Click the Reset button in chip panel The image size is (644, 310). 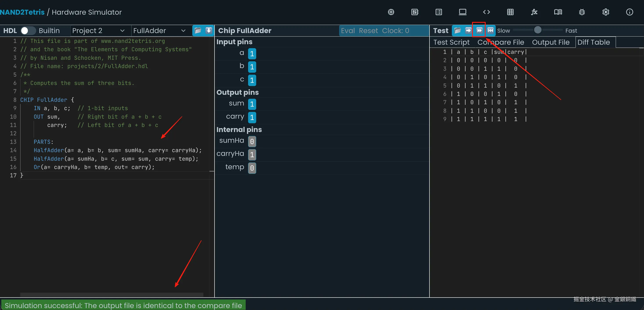(x=368, y=30)
